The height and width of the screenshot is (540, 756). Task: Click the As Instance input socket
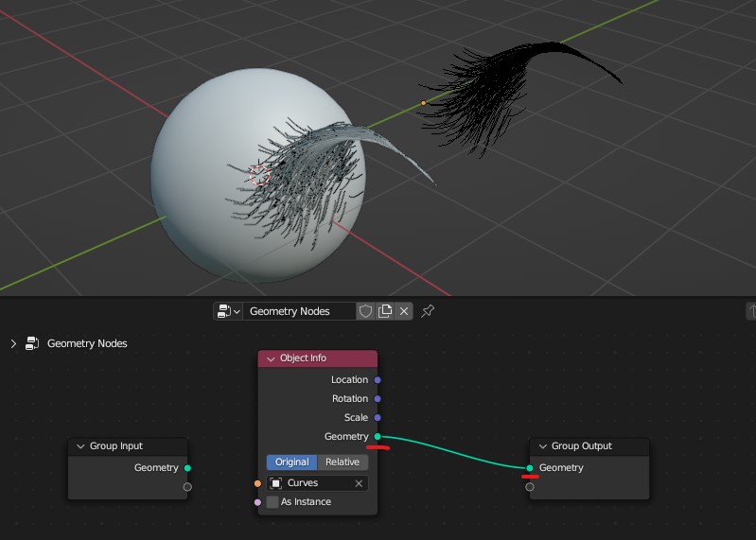(x=258, y=502)
